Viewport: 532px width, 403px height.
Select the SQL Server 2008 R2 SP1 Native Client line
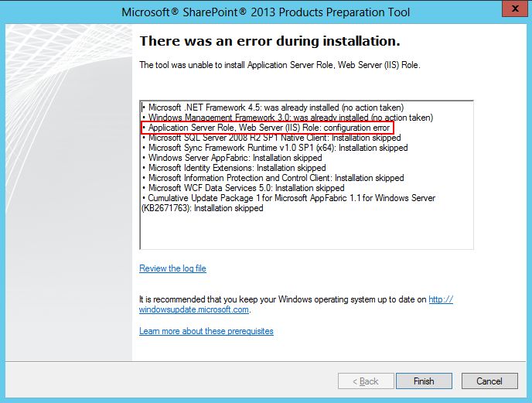tap(271, 138)
